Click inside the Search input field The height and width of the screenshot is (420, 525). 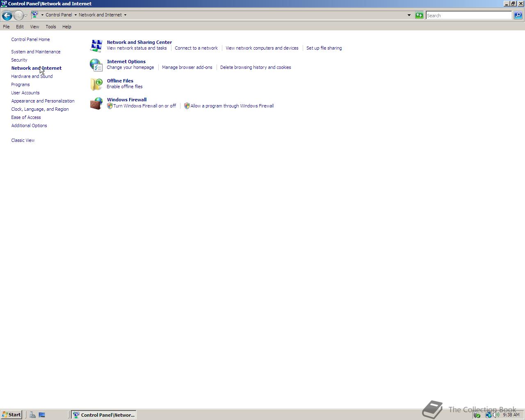(469, 15)
